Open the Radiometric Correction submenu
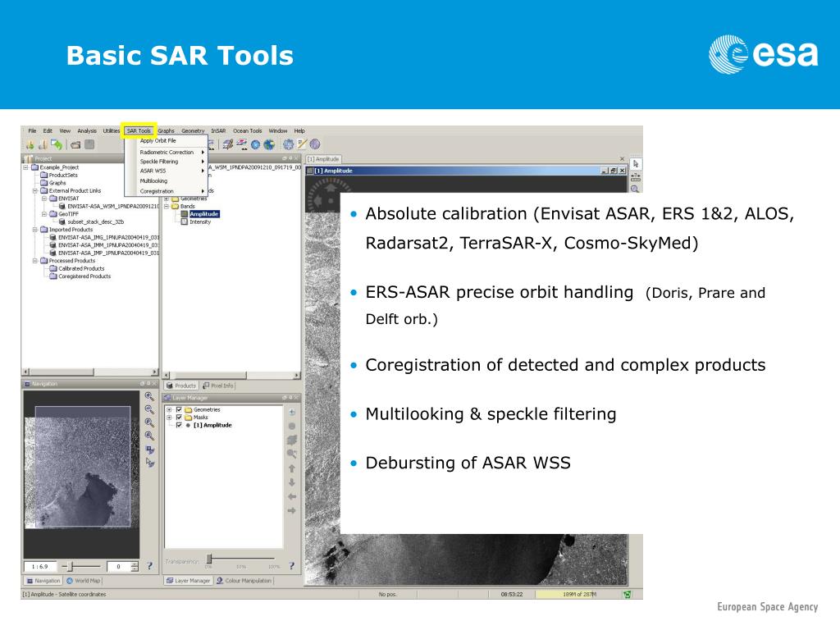 point(166,152)
